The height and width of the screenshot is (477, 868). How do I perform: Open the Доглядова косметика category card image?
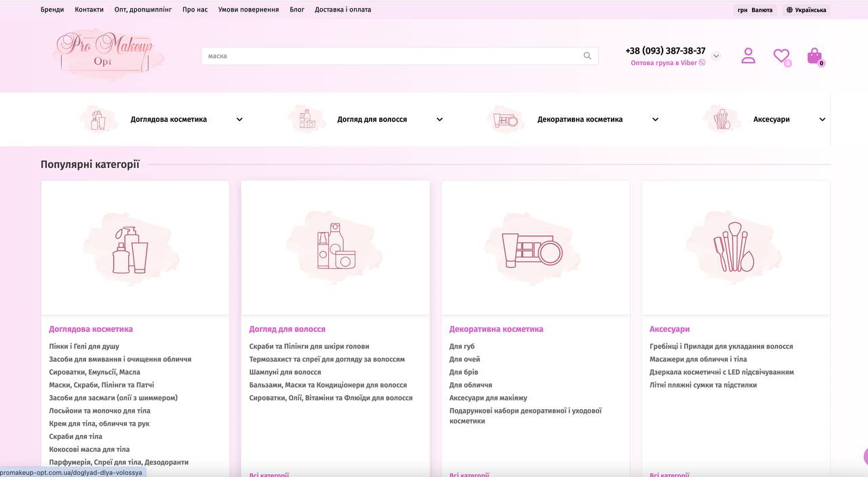[135, 248]
